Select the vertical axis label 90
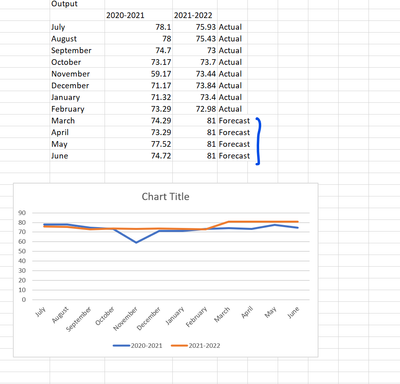The width and height of the screenshot is (400, 384). pos(22,213)
